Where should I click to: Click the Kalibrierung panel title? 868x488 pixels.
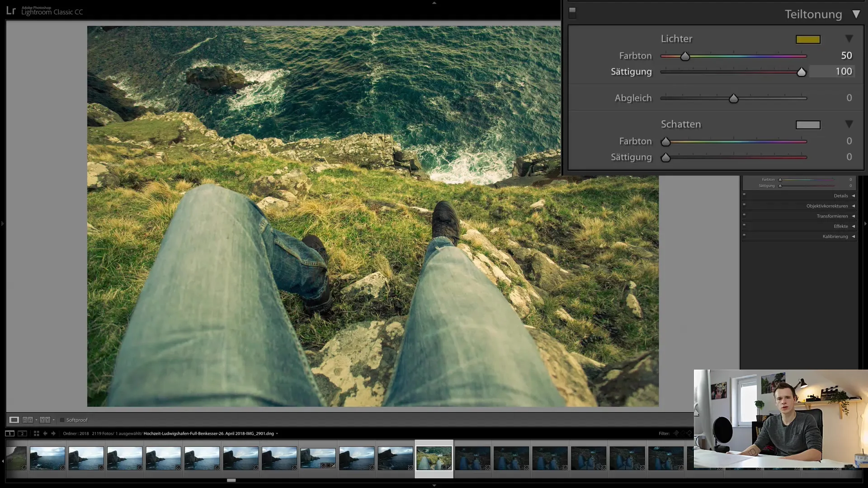(x=835, y=236)
